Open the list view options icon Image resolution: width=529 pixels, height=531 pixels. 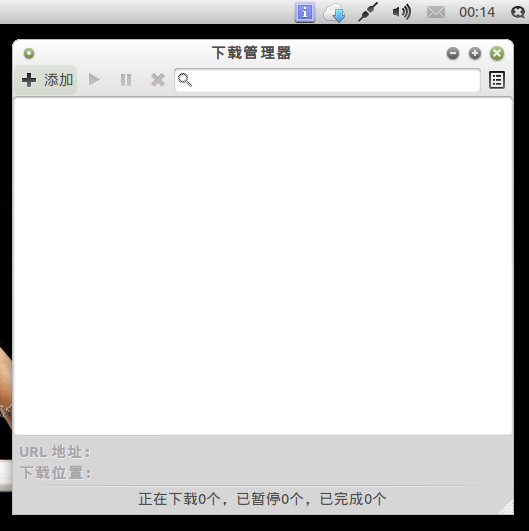497,80
